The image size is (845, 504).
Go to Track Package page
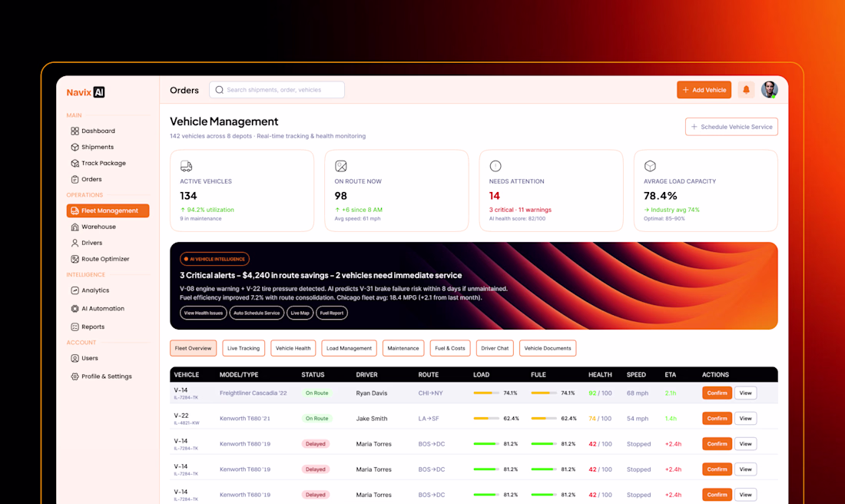pyautogui.click(x=98, y=164)
